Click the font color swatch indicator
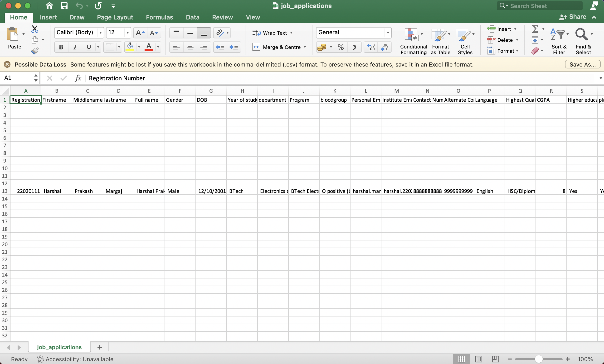This screenshot has height=364, width=604. [149, 50]
